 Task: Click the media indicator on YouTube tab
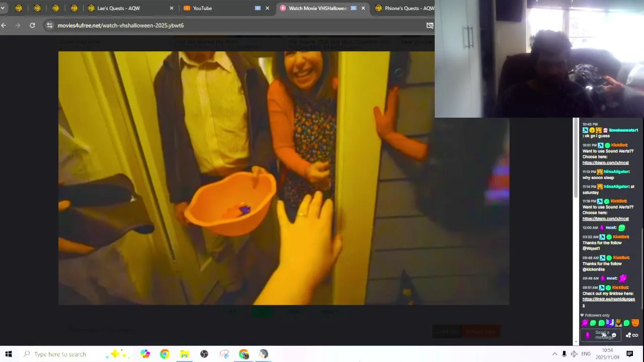pos(258,8)
